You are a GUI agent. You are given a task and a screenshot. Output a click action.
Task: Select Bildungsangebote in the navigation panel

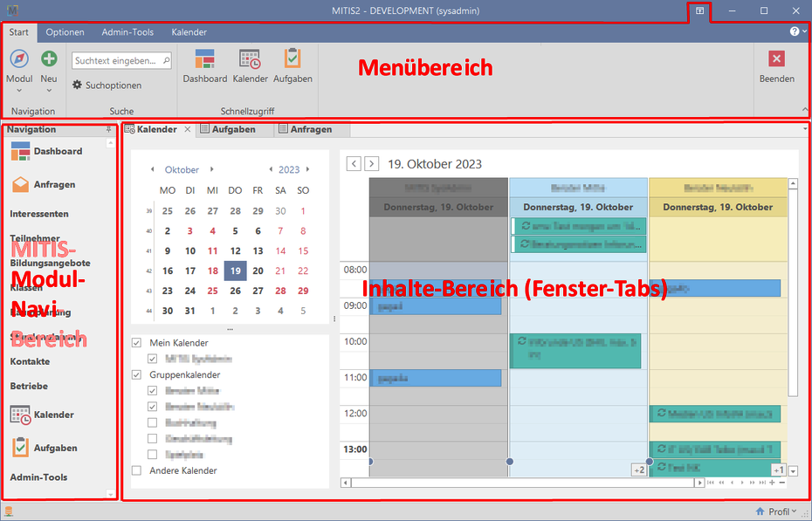(50, 263)
